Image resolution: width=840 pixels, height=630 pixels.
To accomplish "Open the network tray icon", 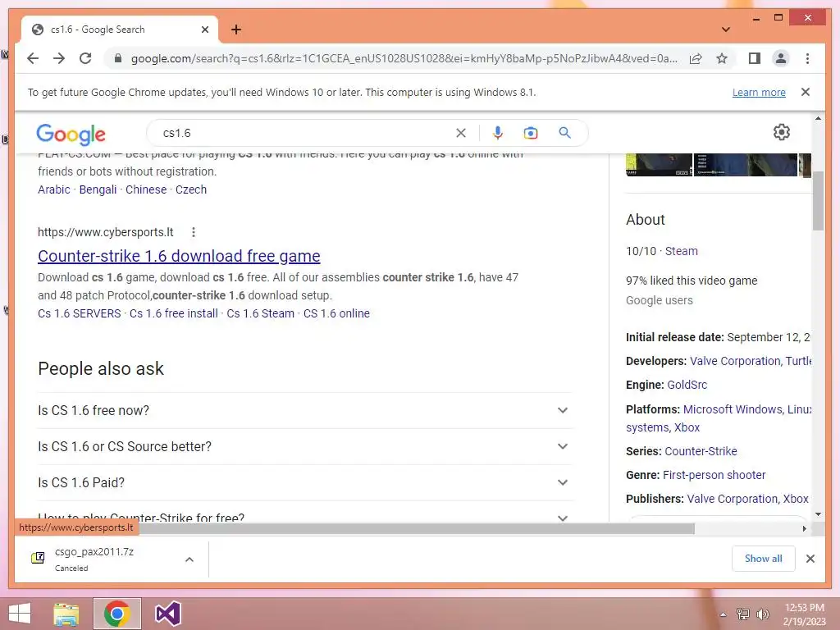I will point(743,614).
